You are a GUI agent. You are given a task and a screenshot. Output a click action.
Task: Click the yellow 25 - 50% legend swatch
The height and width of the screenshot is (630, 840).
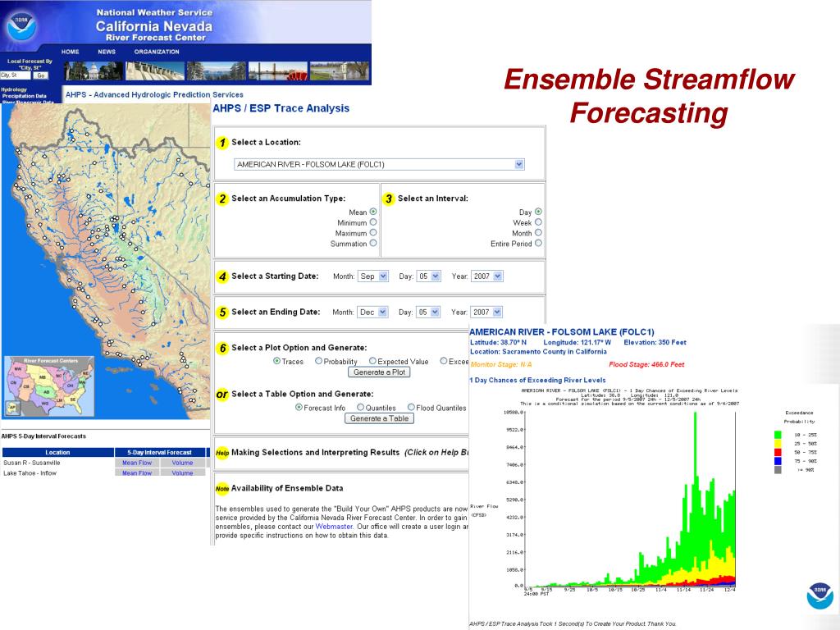pos(778,444)
